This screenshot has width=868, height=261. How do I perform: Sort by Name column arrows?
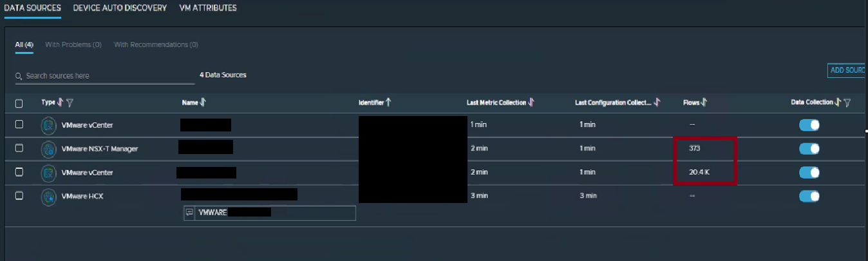pos(203,102)
